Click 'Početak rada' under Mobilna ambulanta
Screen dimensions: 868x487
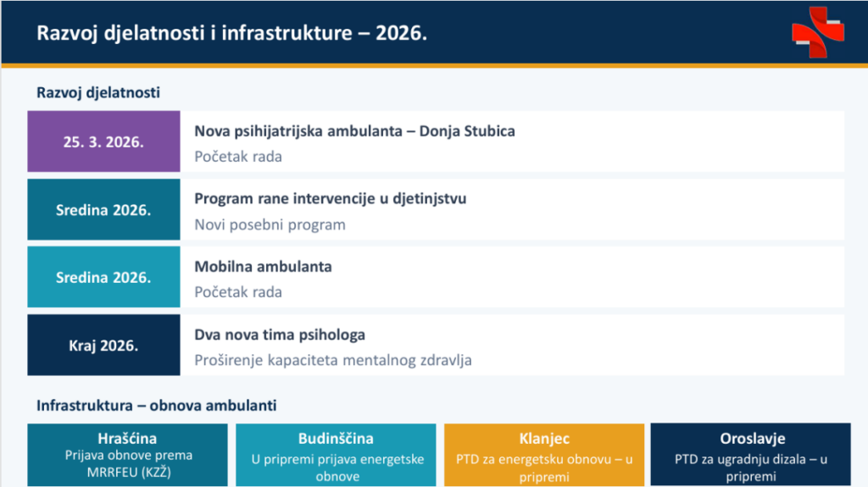(238, 292)
